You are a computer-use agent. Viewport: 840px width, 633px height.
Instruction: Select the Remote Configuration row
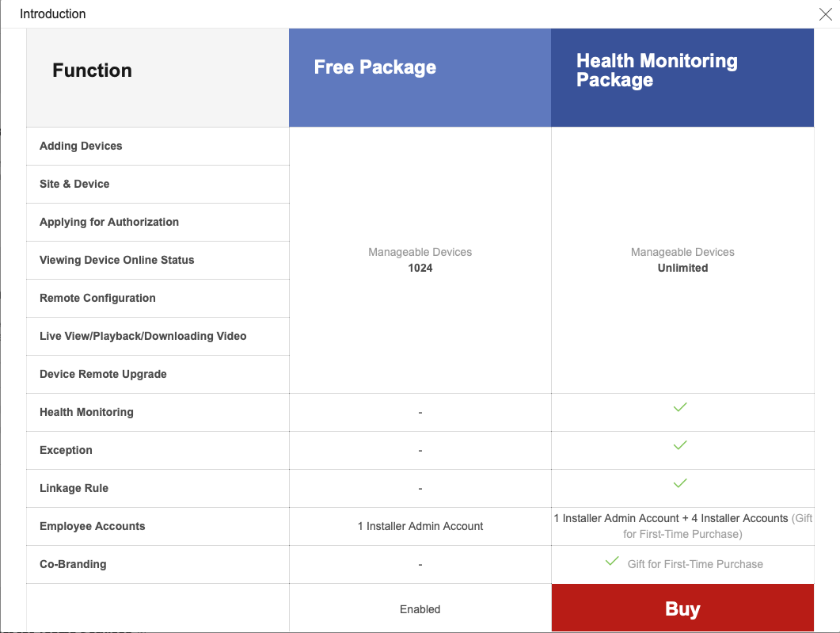pos(97,298)
